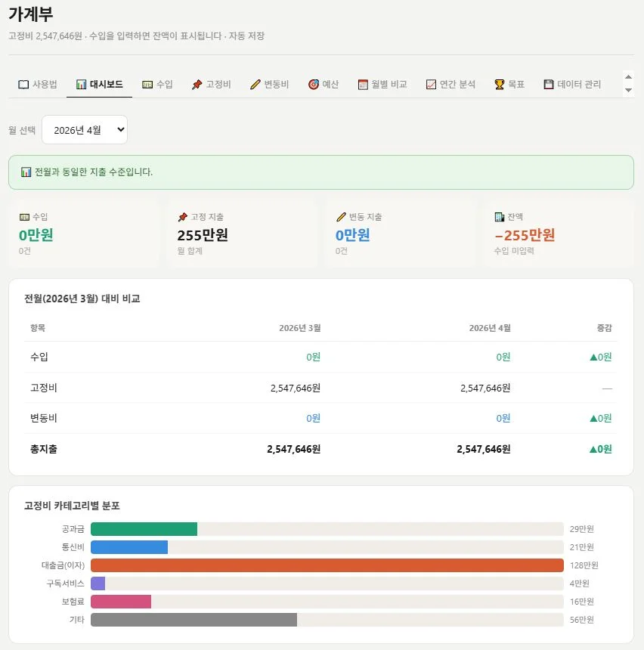Open the 월 선택 dropdown showing 2026년 4월
Viewport: 644px width, 650px height.
click(85, 130)
